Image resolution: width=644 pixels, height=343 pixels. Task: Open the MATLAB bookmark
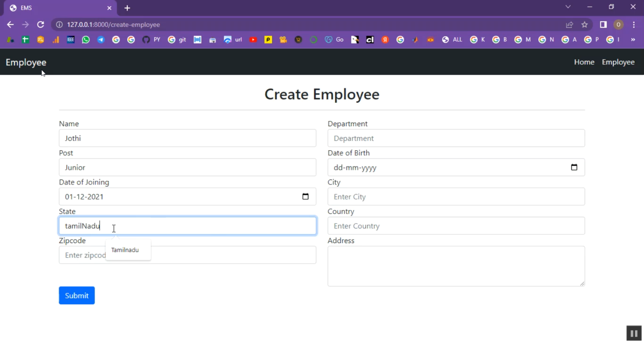415,40
